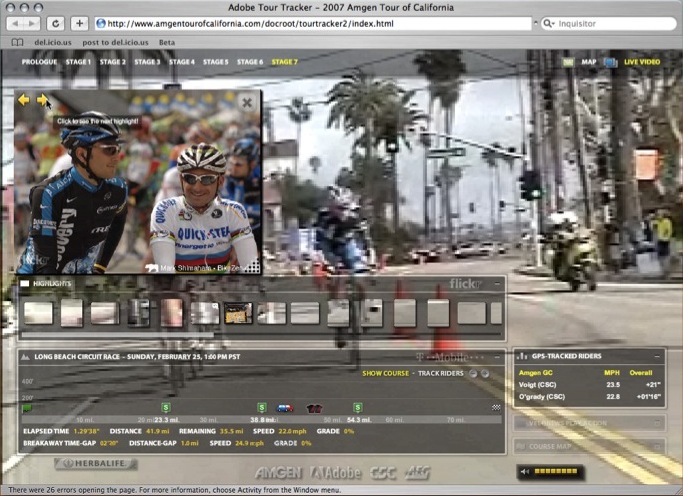
Task: Go forward with the browser forward arrow
Action: [32, 24]
